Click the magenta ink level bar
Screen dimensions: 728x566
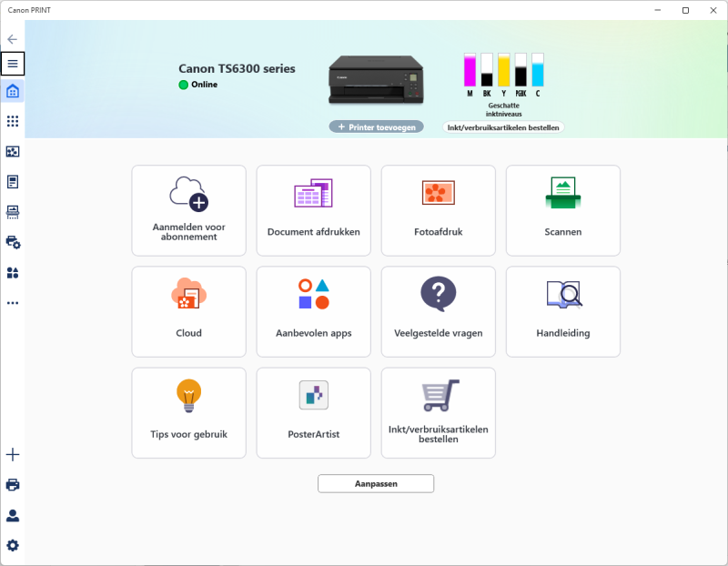pyautogui.click(x=470, y=70)
